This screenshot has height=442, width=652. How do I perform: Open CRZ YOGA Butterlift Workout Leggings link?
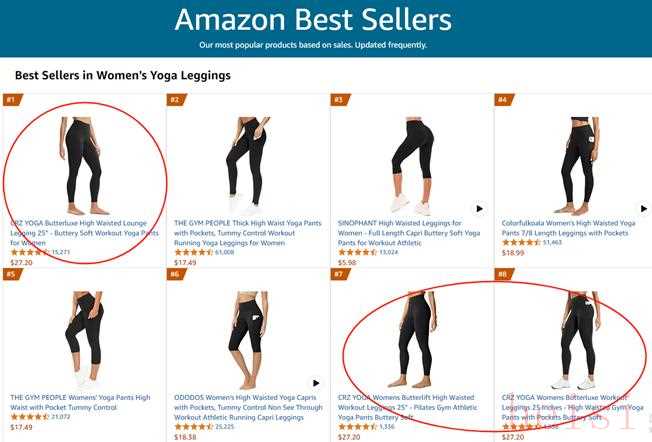tap(408, 407)
